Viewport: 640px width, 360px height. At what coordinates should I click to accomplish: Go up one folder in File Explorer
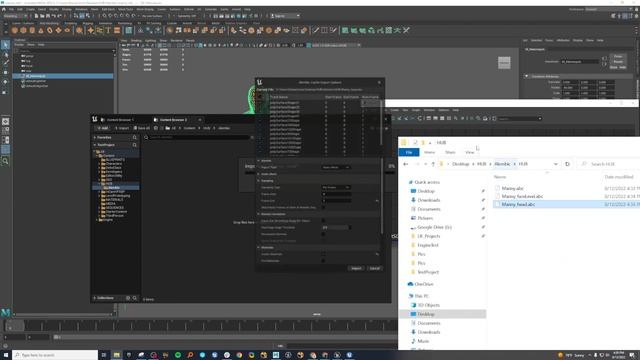click(433, 164)
